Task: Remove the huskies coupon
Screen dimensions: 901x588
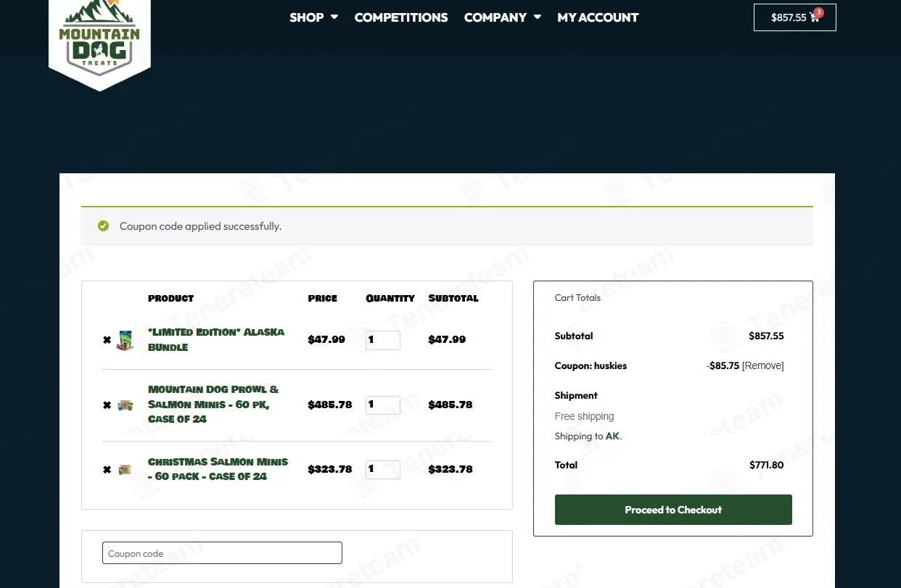Action: point(763,366)
